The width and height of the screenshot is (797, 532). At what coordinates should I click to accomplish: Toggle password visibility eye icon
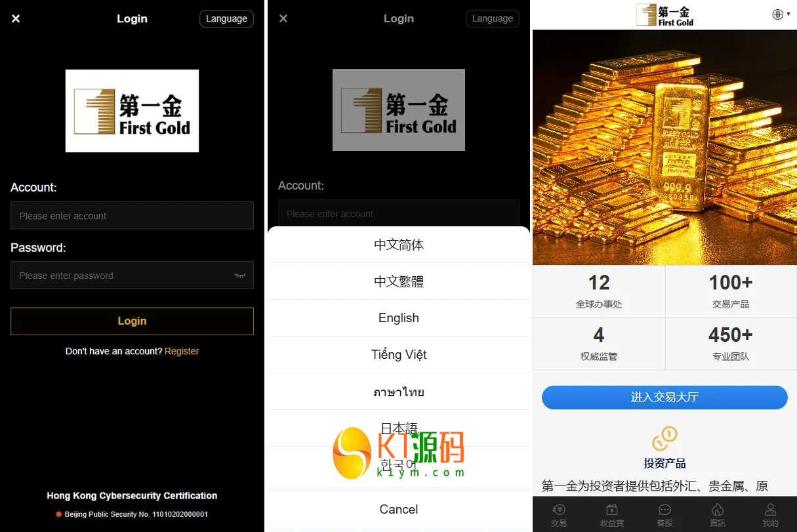coord(240,276)
